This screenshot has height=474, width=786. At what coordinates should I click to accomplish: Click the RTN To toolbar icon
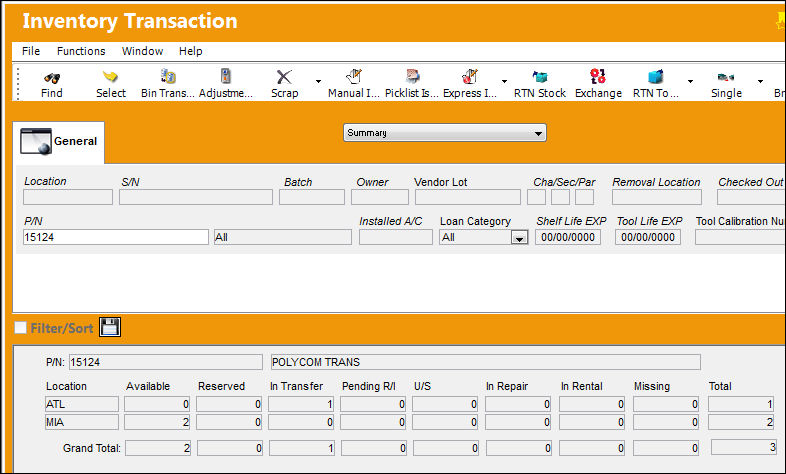point(656,76)
